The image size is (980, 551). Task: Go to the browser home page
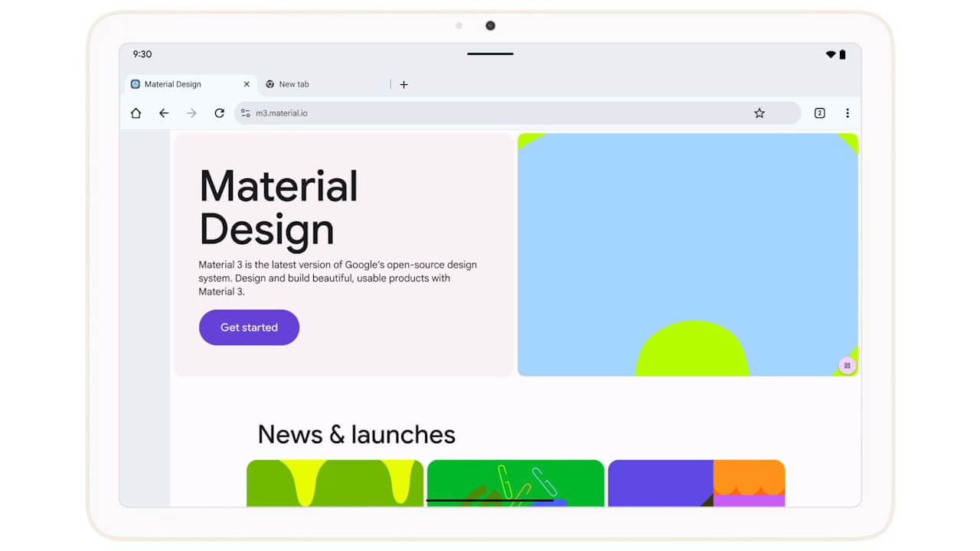(x=136, y=113)
